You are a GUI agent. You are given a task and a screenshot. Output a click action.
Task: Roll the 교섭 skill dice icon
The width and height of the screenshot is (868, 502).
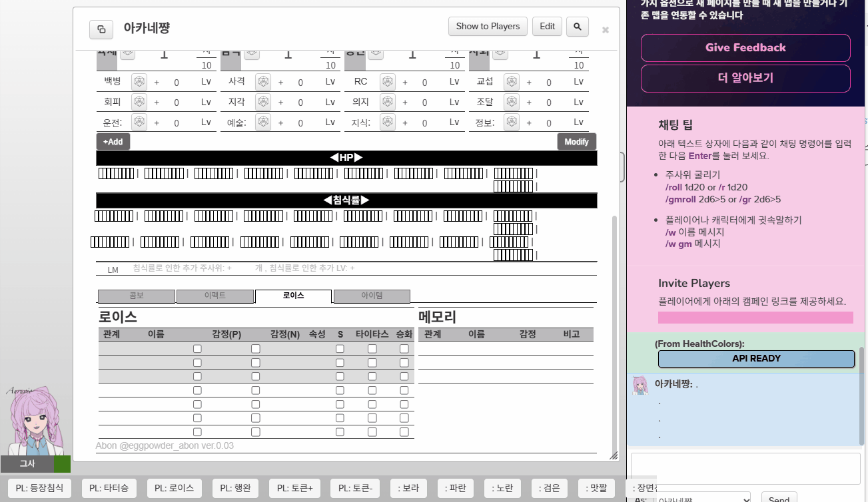511,81
